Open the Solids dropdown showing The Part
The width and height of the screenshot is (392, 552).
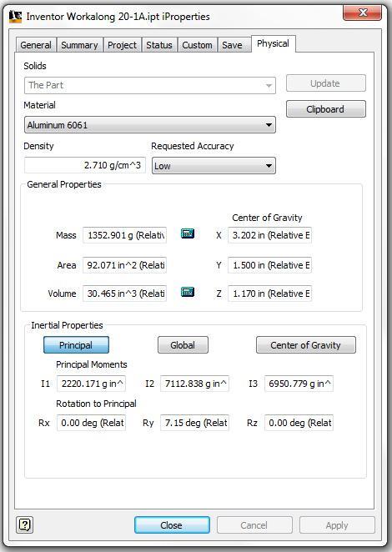[x=149, y=85]
